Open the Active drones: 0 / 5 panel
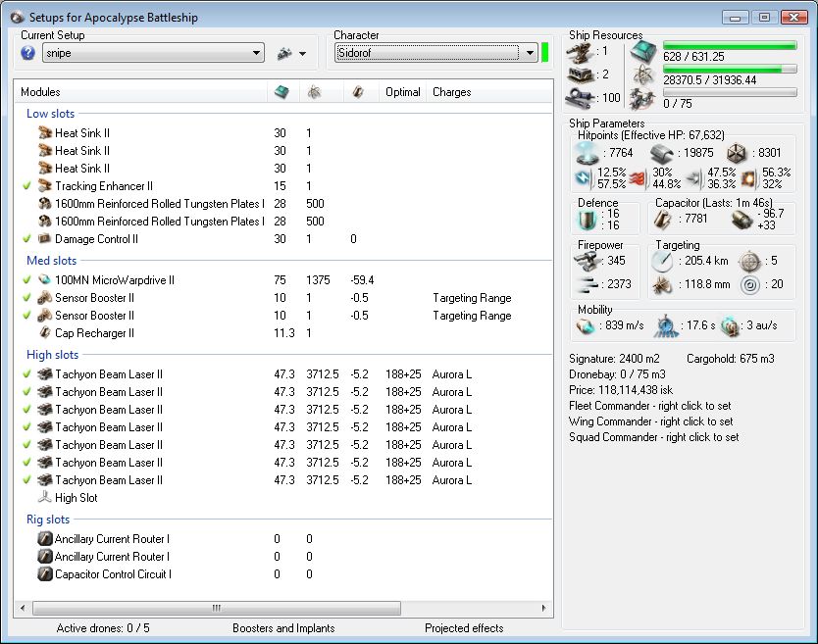This screenshot has height=644, width=818. [x=103, y=628]
